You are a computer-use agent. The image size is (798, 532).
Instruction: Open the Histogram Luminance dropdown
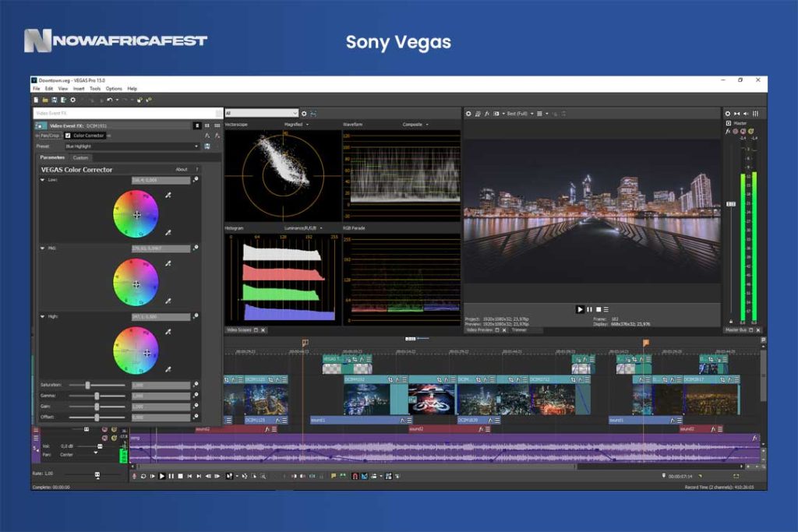coord(303,228)
